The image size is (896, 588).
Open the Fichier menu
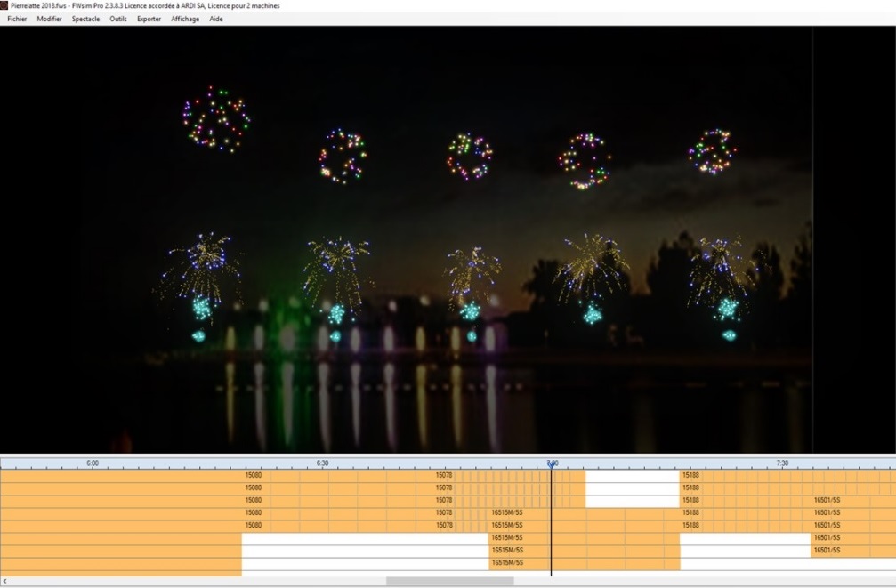[x=17, y=19]
